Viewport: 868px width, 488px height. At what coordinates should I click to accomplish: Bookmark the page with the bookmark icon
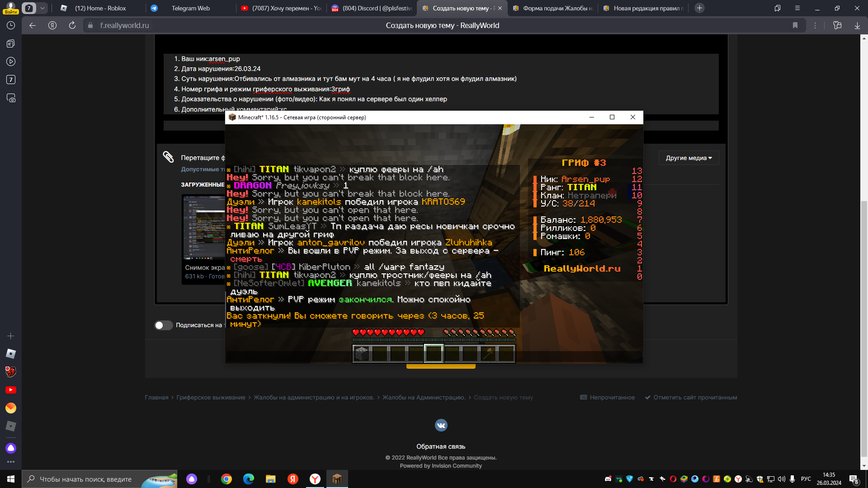(795, 26)
